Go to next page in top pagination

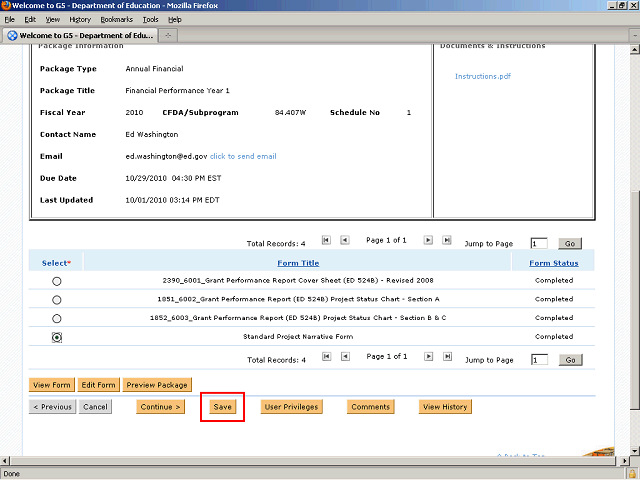pos(428,240)
